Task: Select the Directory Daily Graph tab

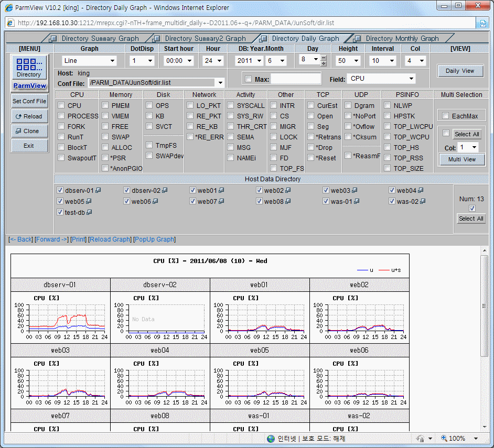Action: point(305,38)
